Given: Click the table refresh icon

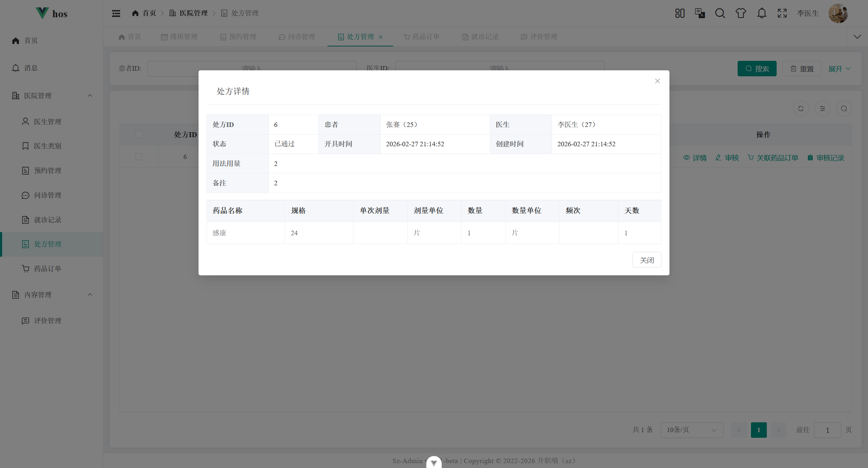Looking at the screenshot, I should click(x=801, y=109).
